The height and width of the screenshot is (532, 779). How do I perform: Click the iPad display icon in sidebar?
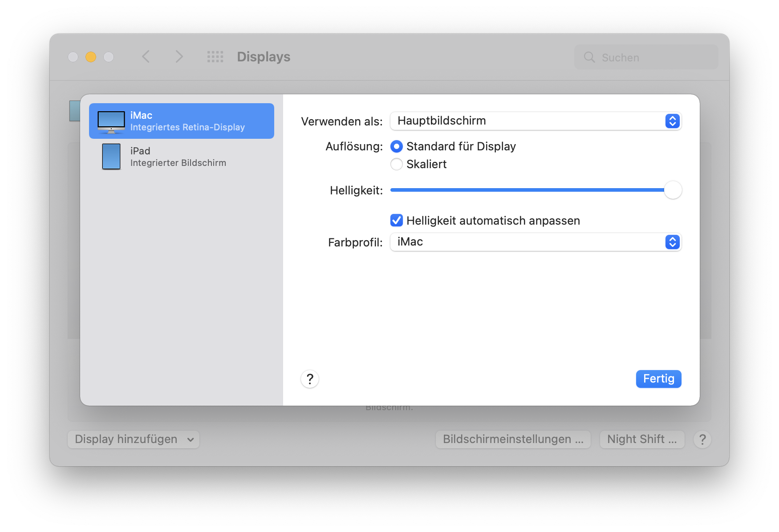[111, 157]
